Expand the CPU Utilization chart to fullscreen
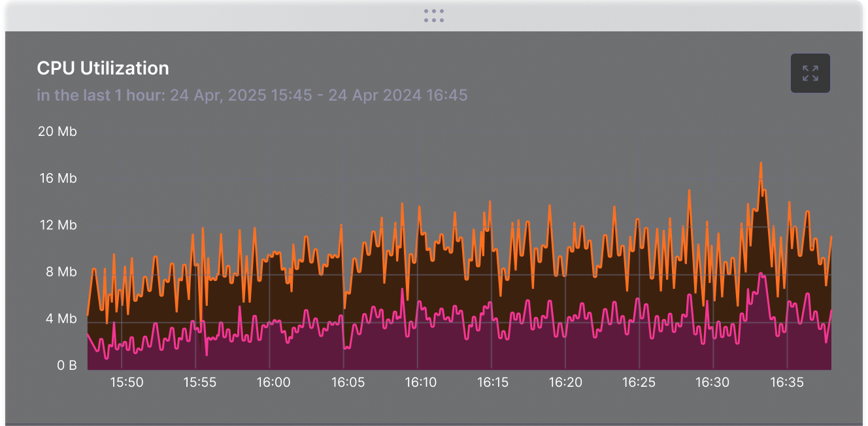Viewport: 868px width, 426px height. click(x=810, y=73)
